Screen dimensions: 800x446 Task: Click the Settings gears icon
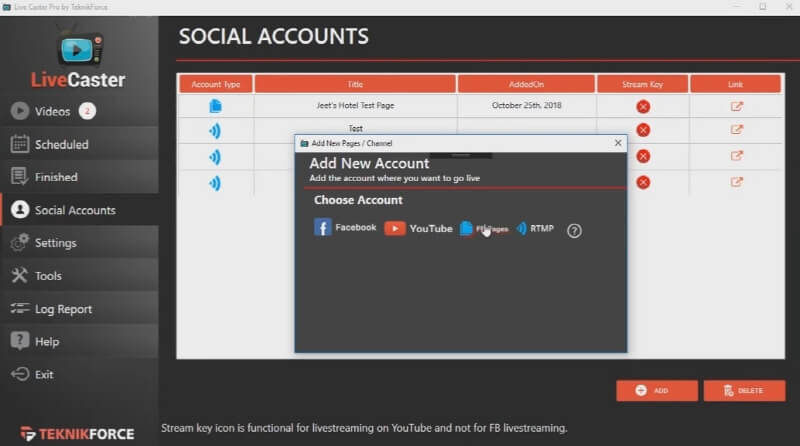click(x=20, y=242)
